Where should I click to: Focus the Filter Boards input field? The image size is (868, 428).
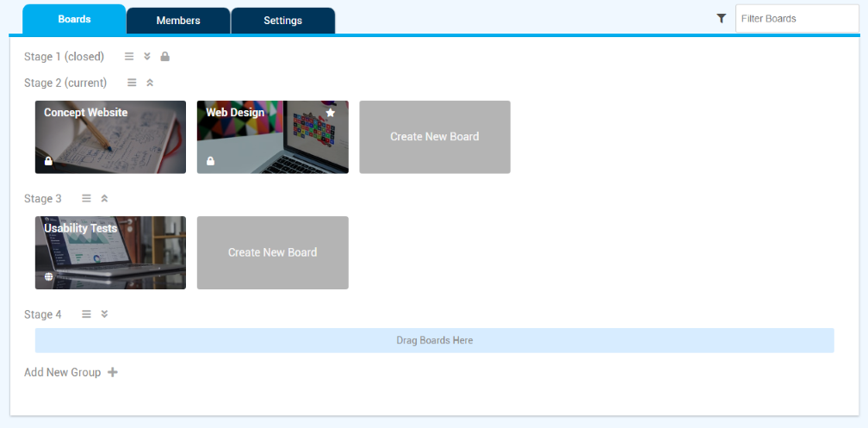[797, 18]
